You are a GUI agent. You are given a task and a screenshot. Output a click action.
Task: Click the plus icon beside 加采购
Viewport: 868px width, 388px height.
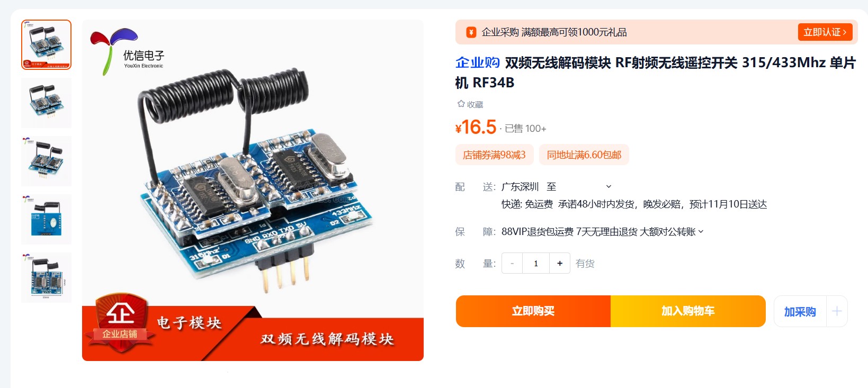click(x=837, y=311)
